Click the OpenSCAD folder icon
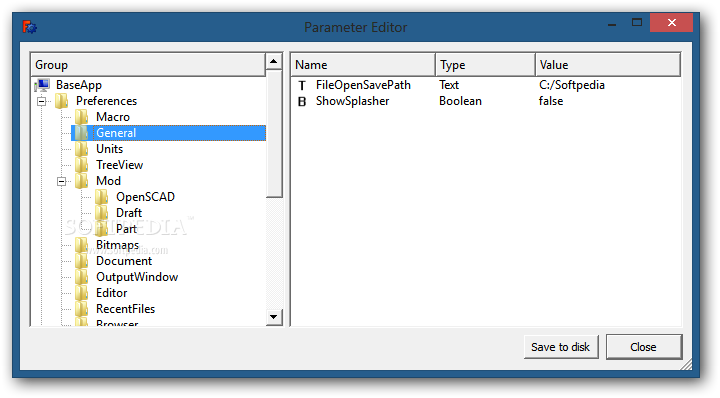 pyautogui.click(x=102, y=197)
